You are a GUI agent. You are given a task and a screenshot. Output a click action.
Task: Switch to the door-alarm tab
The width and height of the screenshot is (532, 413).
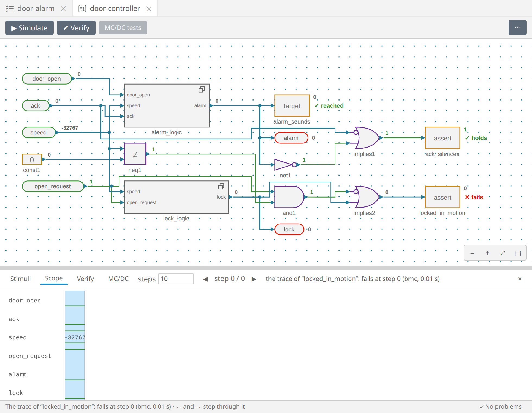click(36, 8)
